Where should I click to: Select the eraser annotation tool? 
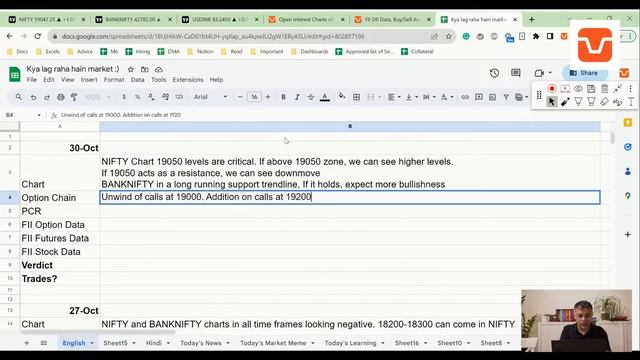pyautogui.click(x=604, y=102)
